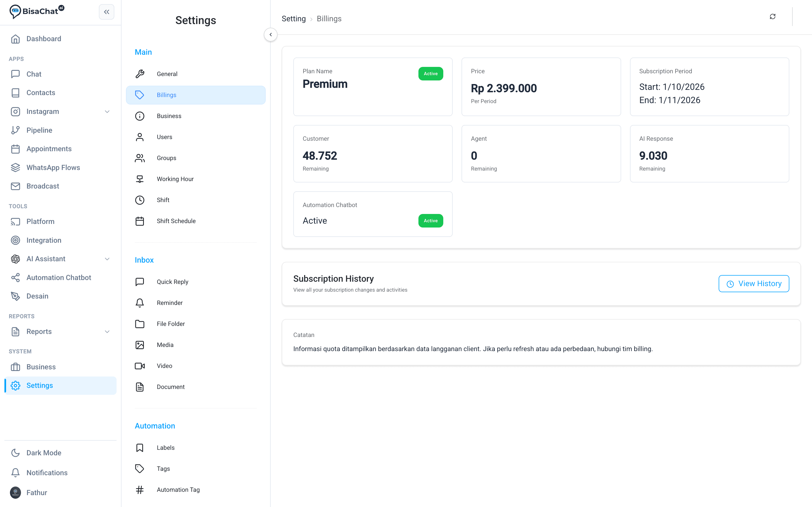The height and width of the screenshot is (507, 812).
Task: Open Working Hour settings
Action: (x=196, y=179)
